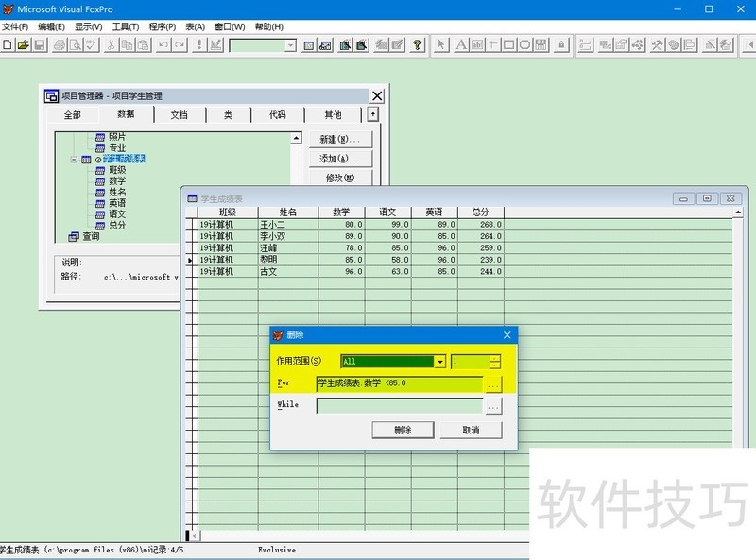The image size is (756, 560).
Task: Click the browse table scroll-up arrow
Action: pos(738,212)
